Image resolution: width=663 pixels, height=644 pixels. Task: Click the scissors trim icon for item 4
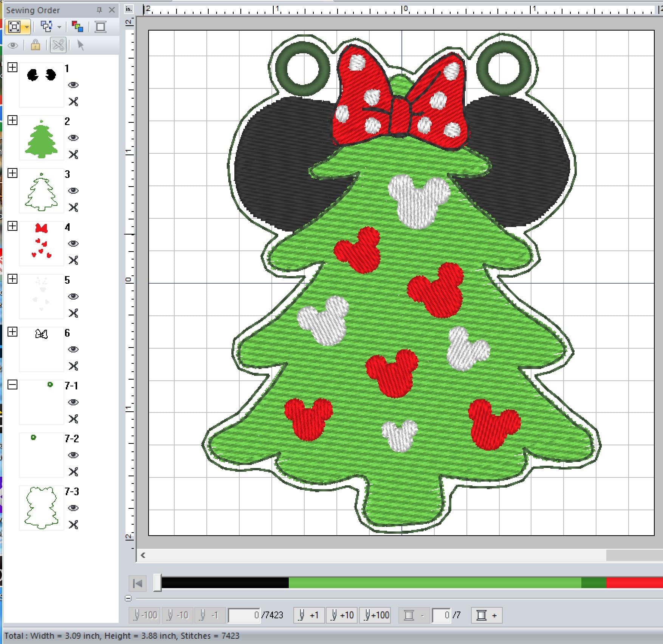point(73,260)
